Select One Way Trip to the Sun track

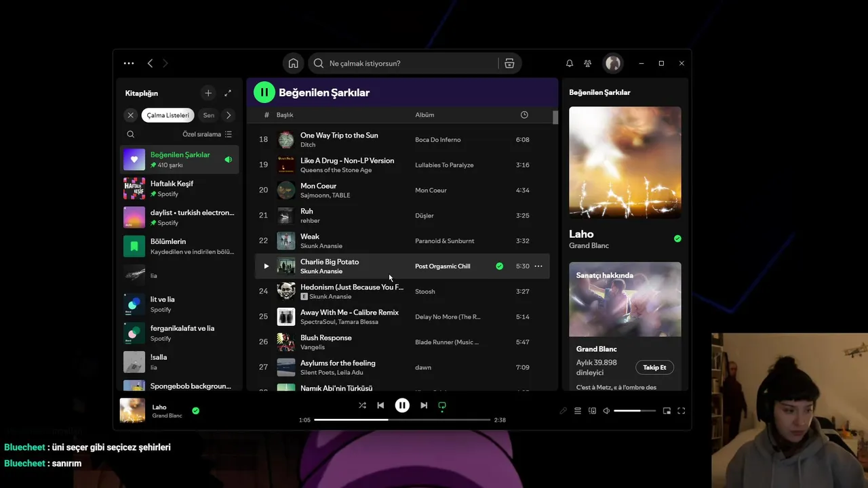pyautogui.click(x=339, y=136)
